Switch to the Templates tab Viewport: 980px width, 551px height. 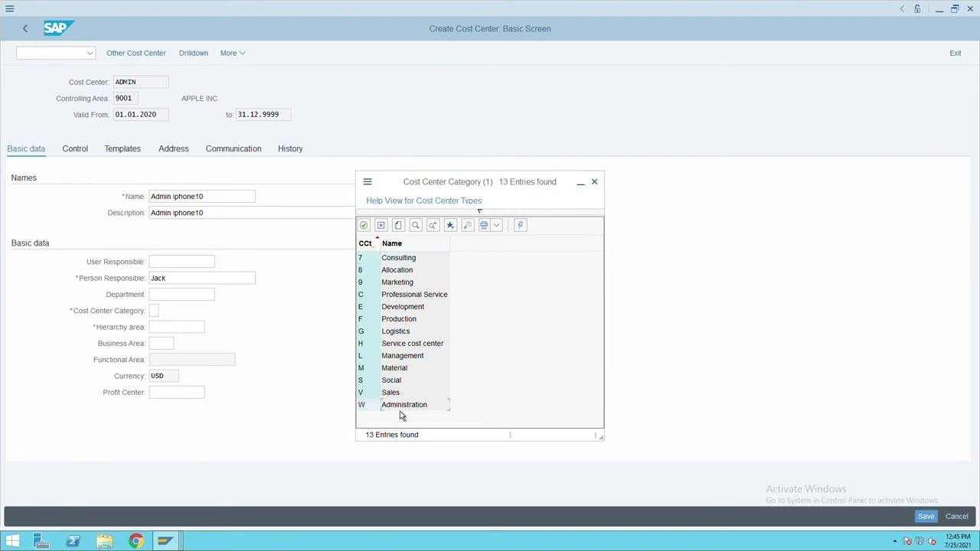point(122,148)
